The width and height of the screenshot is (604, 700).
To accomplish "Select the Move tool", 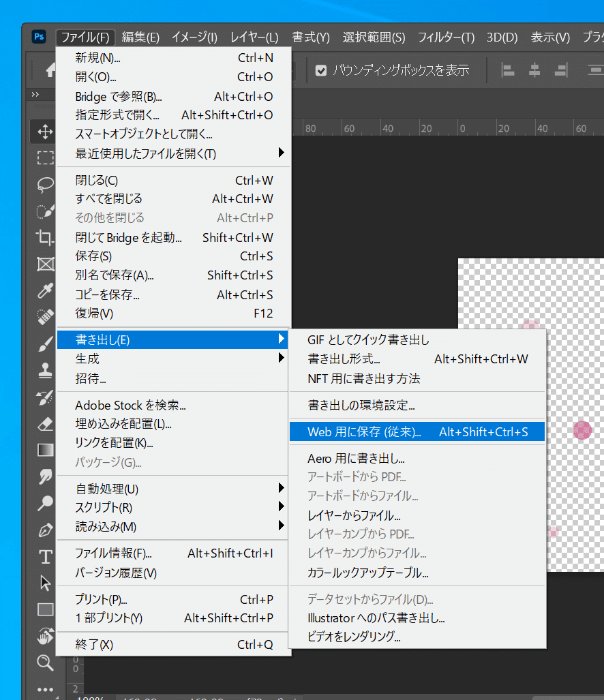I will tap(44, 133).
